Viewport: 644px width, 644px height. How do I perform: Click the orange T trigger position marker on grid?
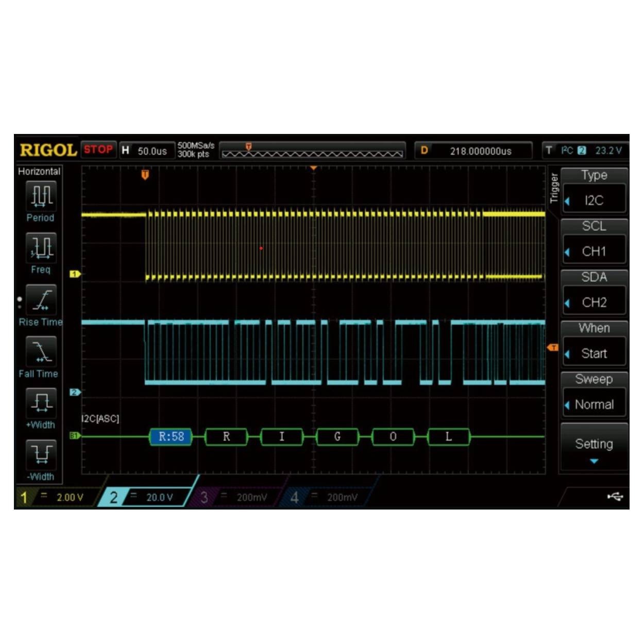145,175
